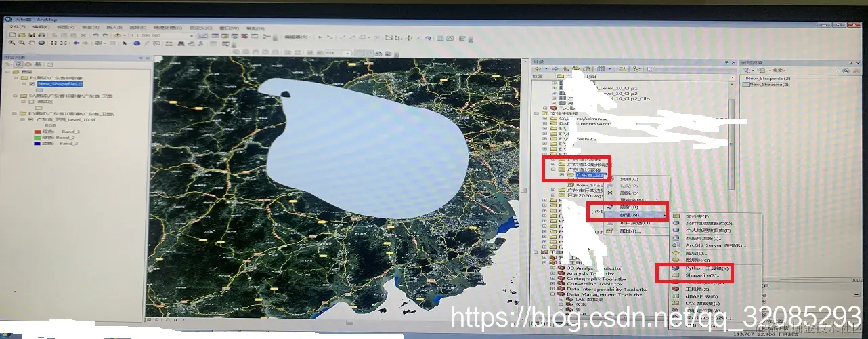Click List By Source icon in contents
Screen dimensions: 868x339
pos(18,64)
